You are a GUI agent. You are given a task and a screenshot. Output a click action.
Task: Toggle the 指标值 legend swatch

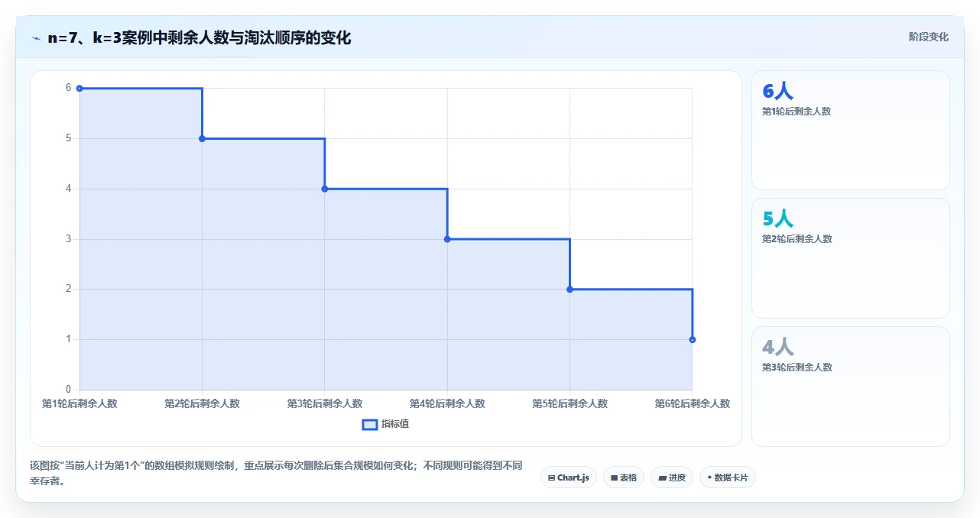(x=369, y=424)
